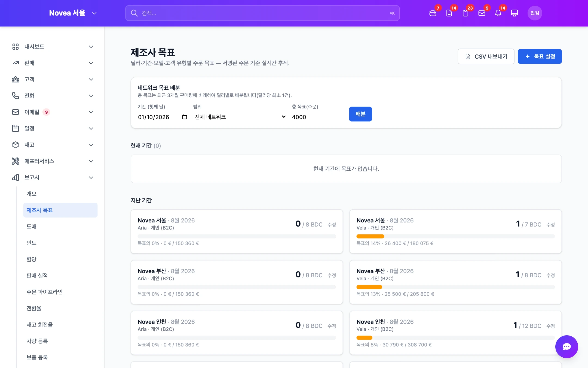Open the 민김 user avatar menu

pos(535,13)
